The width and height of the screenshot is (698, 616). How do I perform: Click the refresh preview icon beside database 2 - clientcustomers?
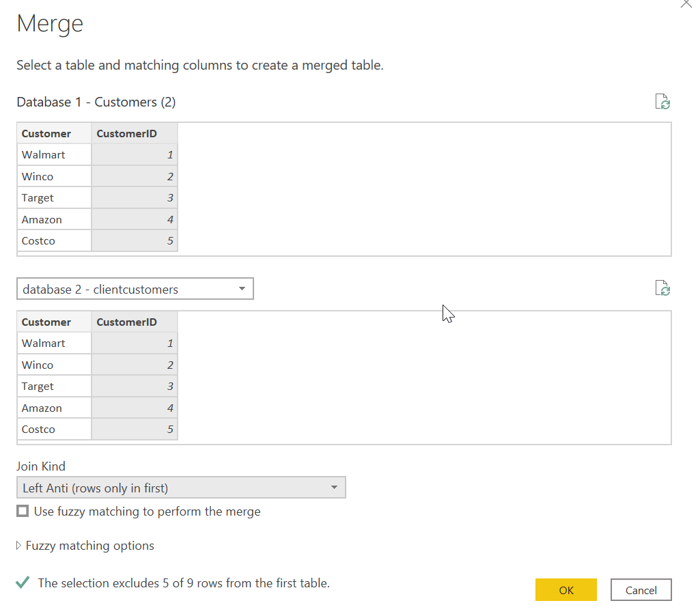click(662, 288)
